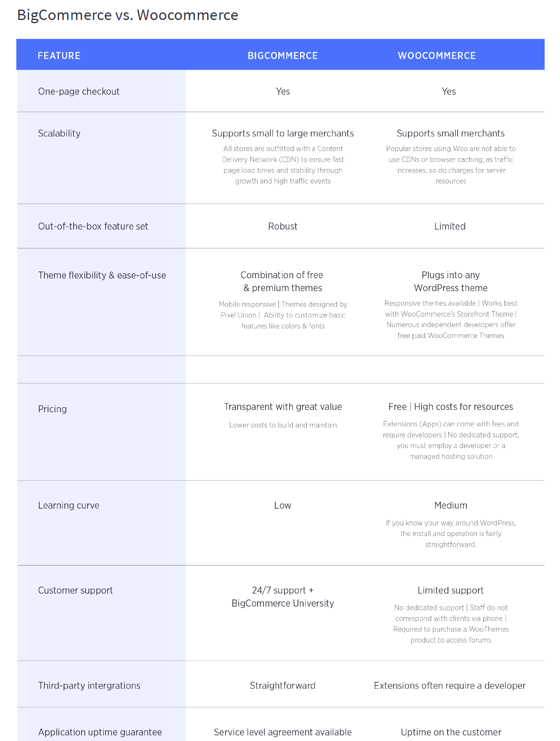Click the "Learning curve" row label
Image resolution: width=560 pixels, height=741 pixels.
68,505
